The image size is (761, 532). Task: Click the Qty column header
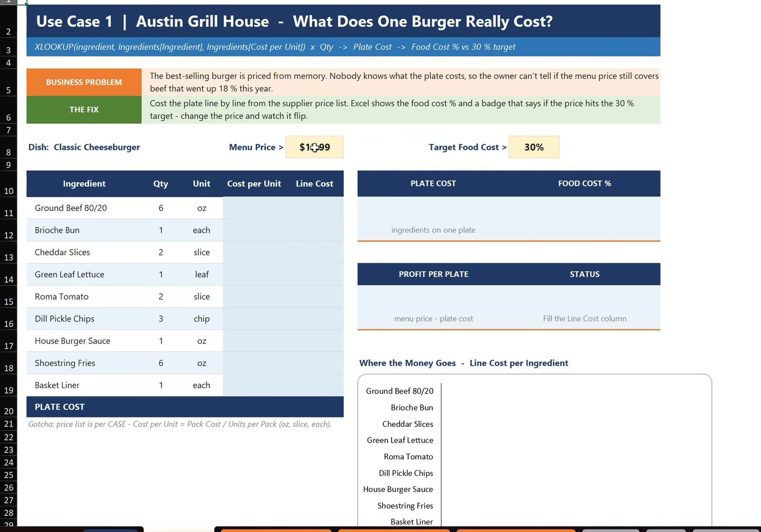161,184
